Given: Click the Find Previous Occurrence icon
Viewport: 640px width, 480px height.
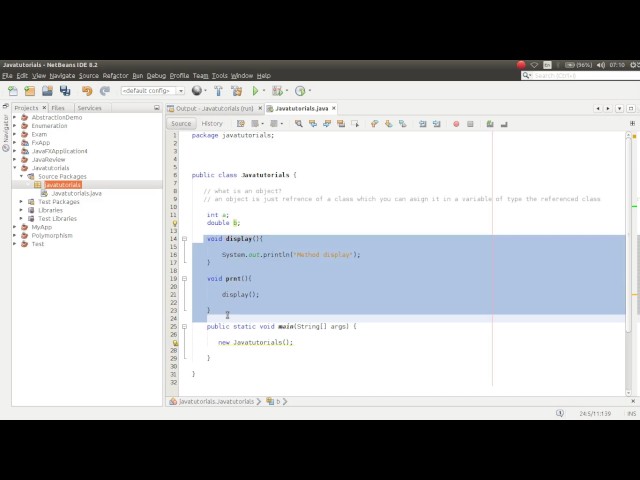Looking at the screenshot, I should coord(313,123).
